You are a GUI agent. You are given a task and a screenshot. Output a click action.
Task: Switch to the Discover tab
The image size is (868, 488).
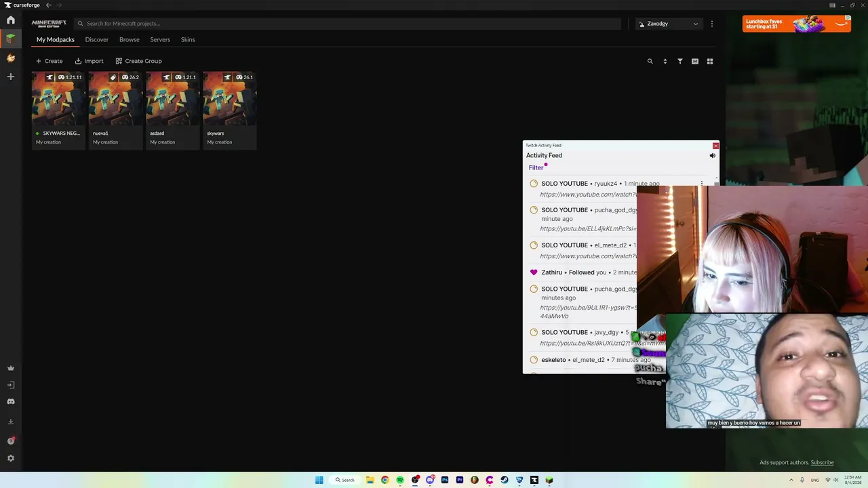pyautogui.click(x=96, y=39)
